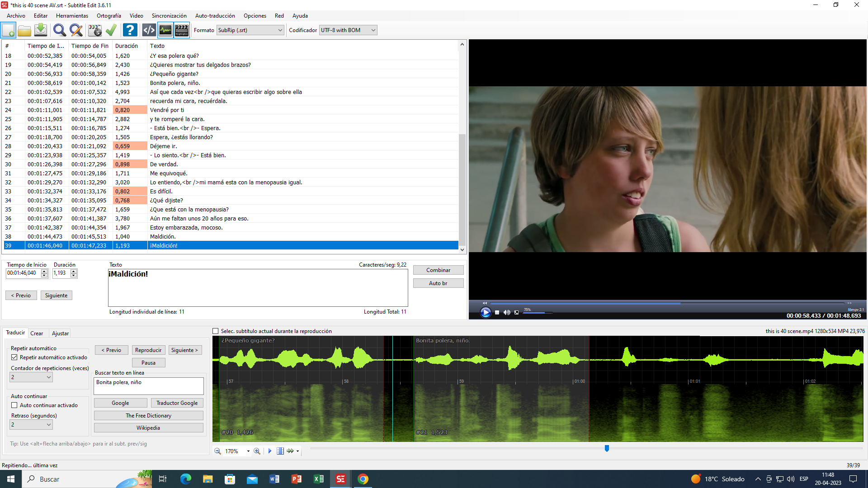Toggle source view mode
This screenshot has width=868, height=488.
click(149, 30)
